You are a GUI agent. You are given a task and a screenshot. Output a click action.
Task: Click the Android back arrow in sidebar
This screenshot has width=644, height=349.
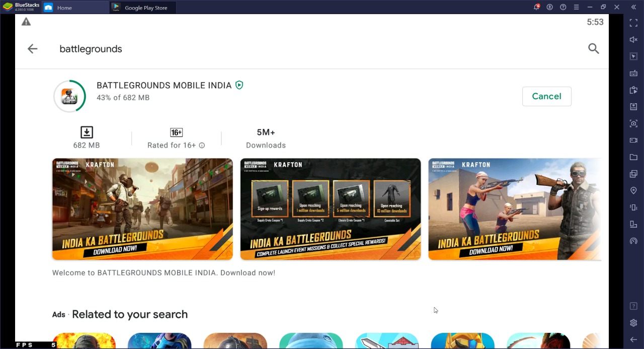(x=633, y=339)
